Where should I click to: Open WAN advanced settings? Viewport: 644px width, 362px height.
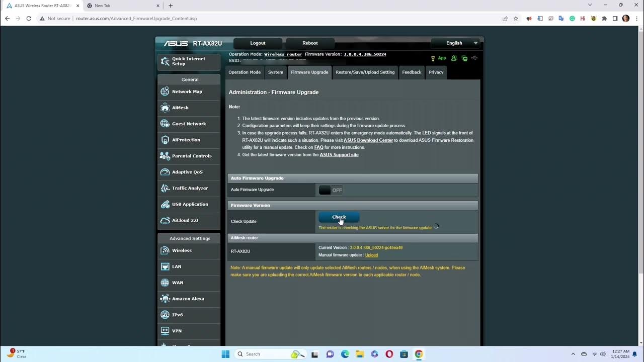coord(189,283)
